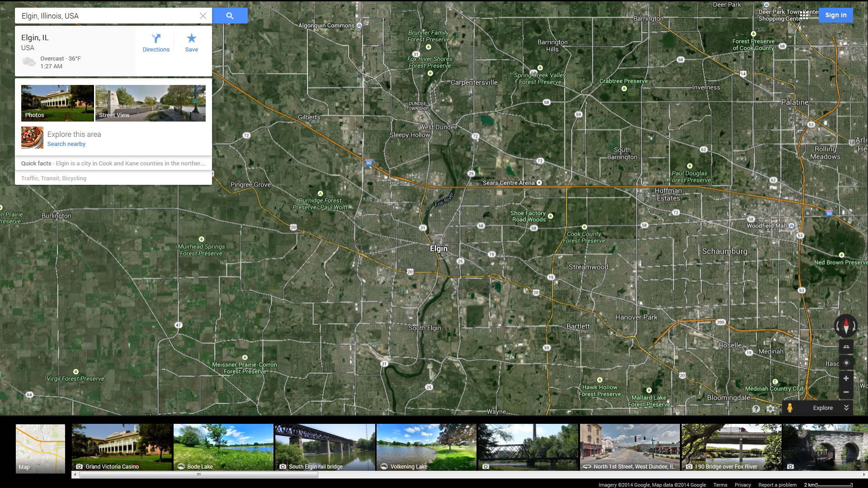Screen dimensions: 868x488
Task: Open the Grand Victoria Casino photo thumbnail
Action: point(122,447)
